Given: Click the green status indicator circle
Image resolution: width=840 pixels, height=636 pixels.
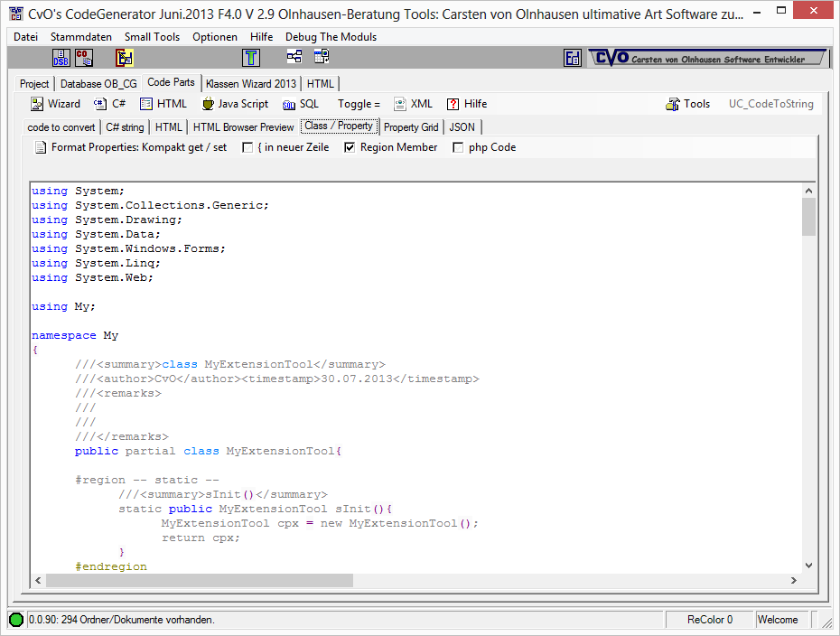Looking at the screenshot, I should pos(16,620).
